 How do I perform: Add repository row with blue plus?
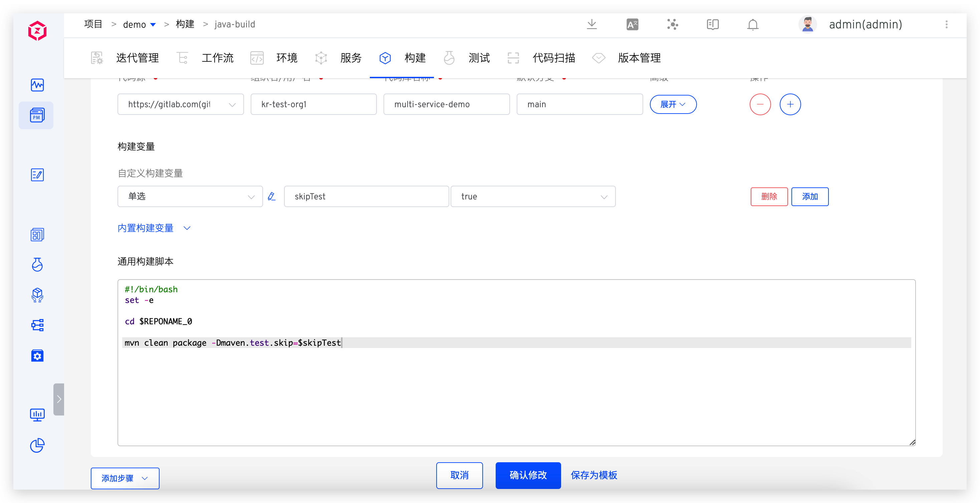pyautogui.click(x=790, y=104)
